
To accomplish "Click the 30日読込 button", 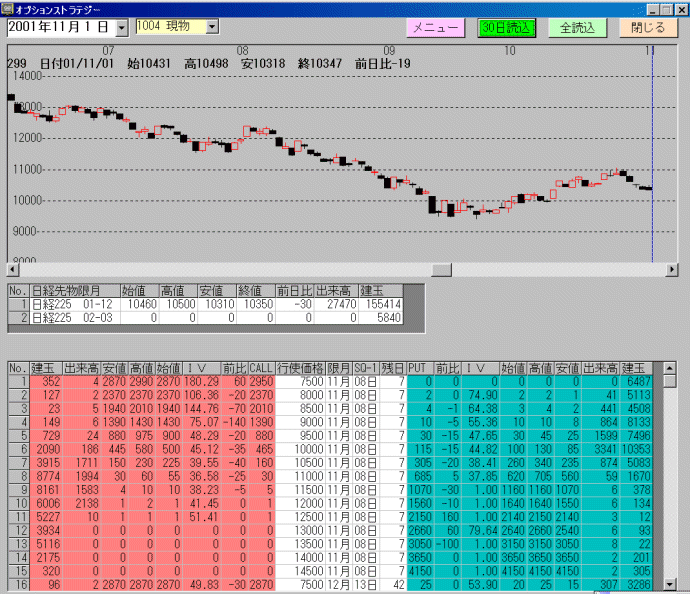I will coord(506,28).
